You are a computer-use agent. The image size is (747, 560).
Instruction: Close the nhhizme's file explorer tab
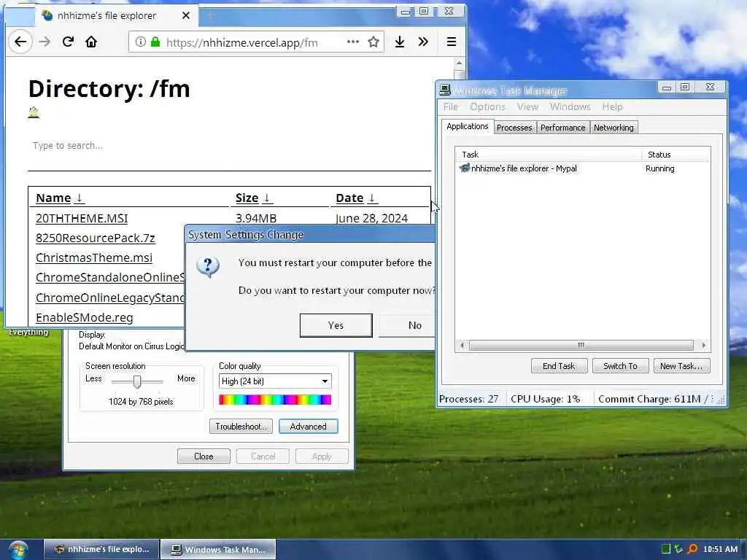tap(186, 16)
